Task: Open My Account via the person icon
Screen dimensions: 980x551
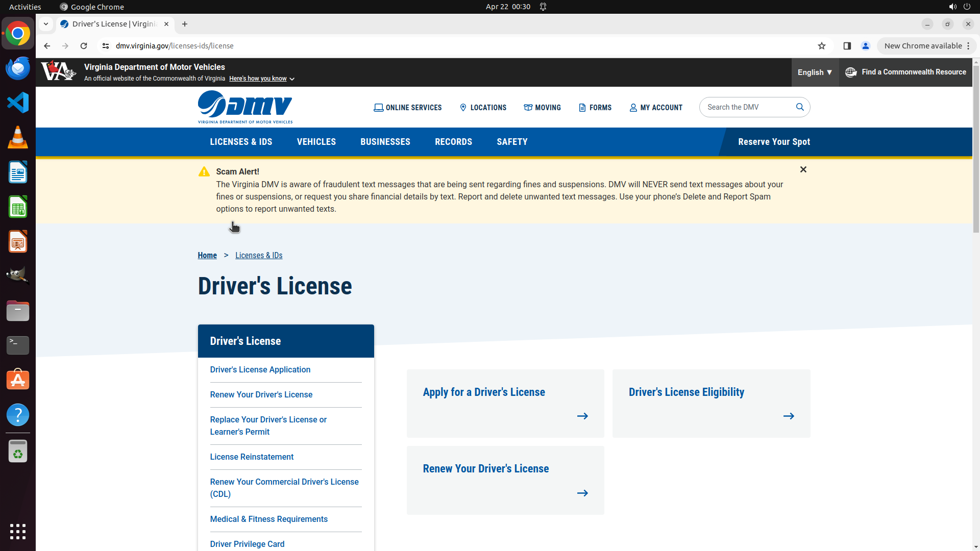Action: point(633,108)
